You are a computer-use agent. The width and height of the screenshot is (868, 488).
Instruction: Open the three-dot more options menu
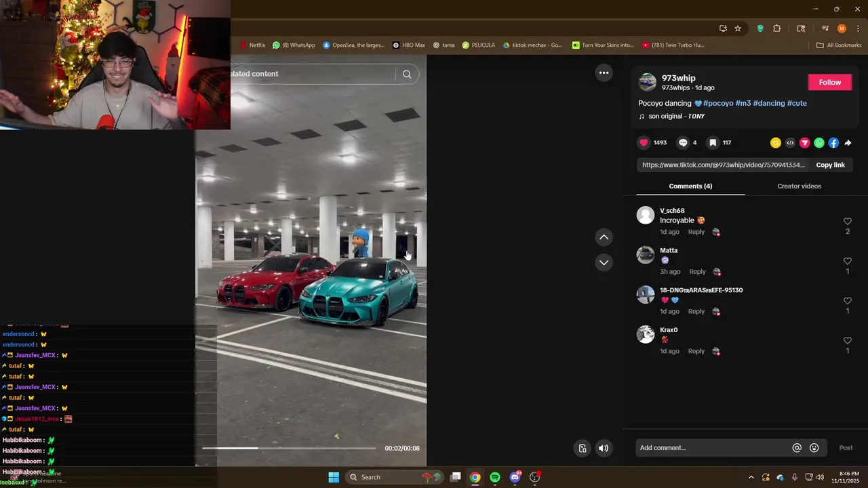click(604, 73)
